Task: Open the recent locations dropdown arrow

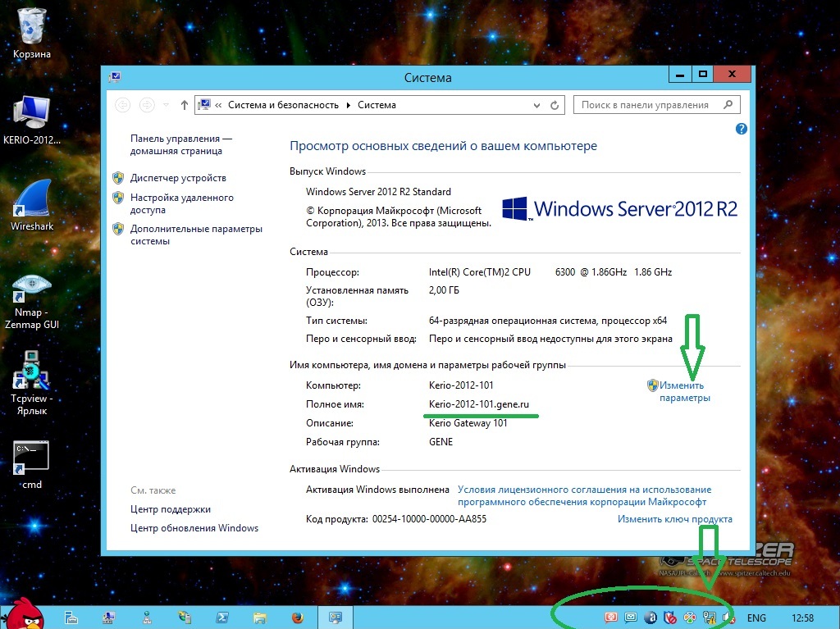Action: pos(167,105)
